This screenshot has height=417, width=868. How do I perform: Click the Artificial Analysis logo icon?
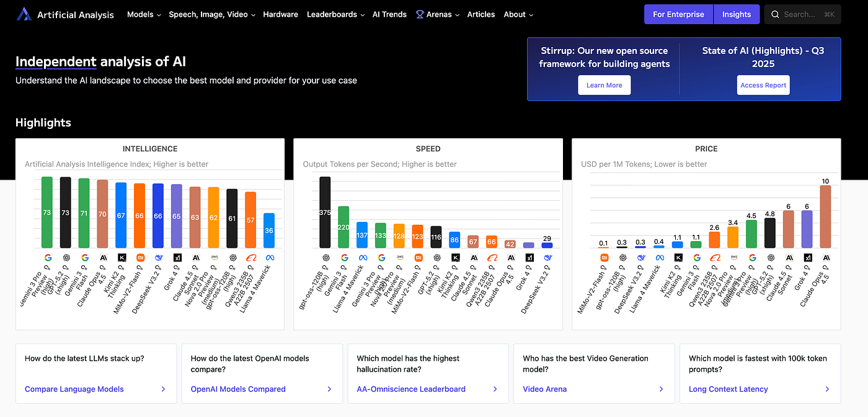24,14
